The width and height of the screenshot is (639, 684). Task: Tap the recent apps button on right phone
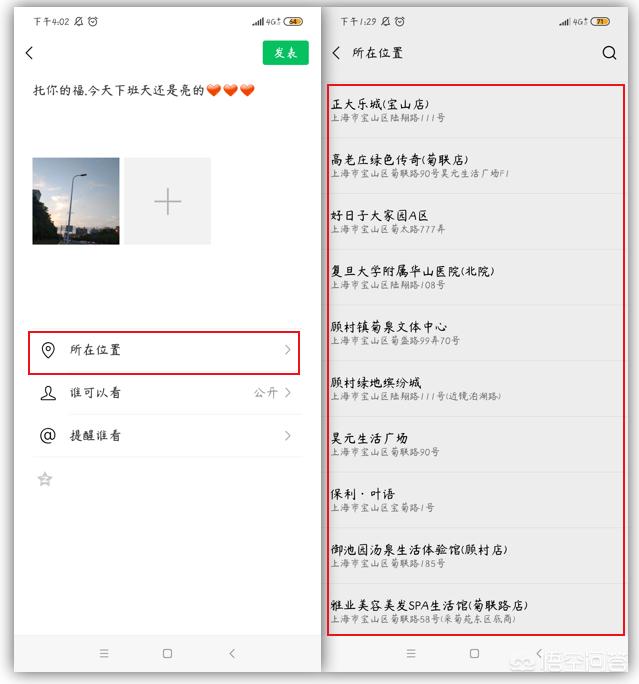tap(411, 653)
